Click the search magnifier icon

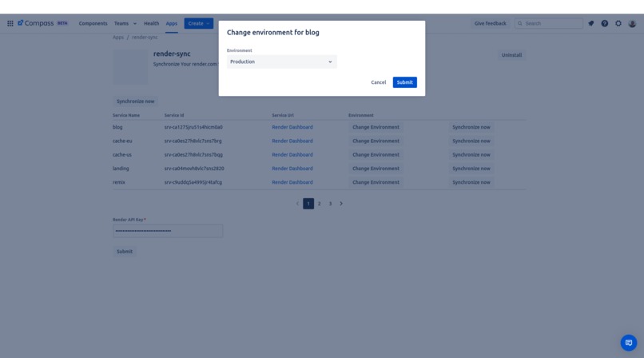(x=520, y=23)
